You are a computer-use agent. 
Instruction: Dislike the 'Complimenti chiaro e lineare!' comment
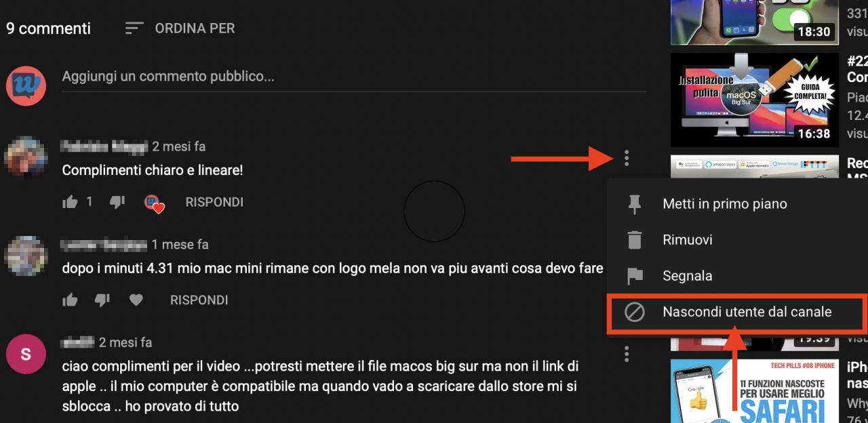tap(117, 202)
